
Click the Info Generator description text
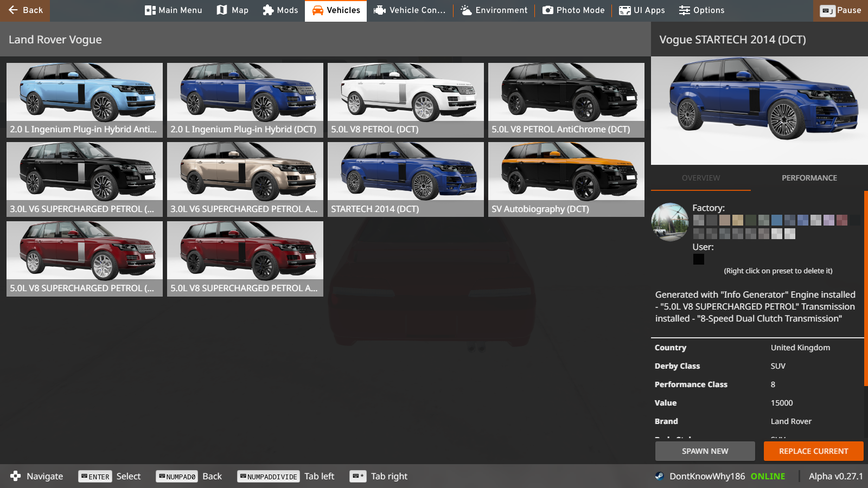pos(755,306)
